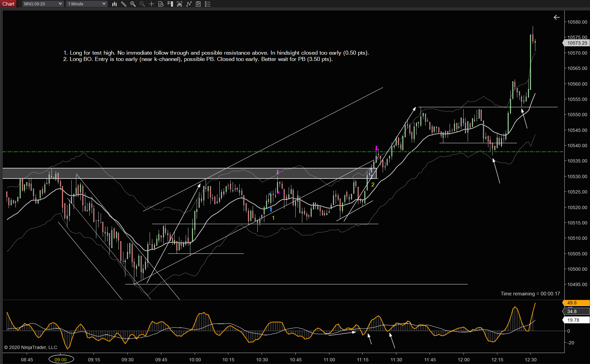Screen dimensions: 590x364
Task: Click the zoom in magnifier icon
Action: coord(133,4)
